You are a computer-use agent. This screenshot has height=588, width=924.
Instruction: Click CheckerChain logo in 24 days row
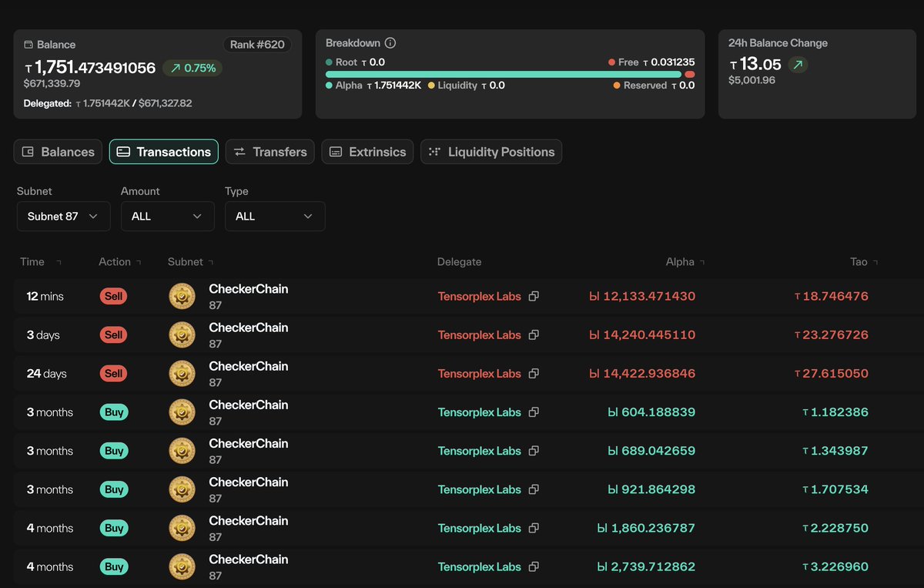182,373
